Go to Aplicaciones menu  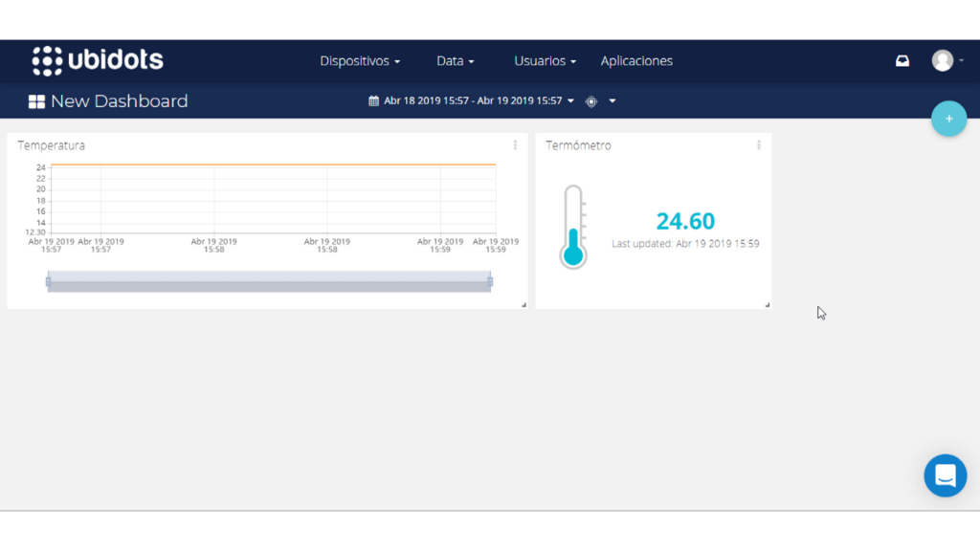636,61
